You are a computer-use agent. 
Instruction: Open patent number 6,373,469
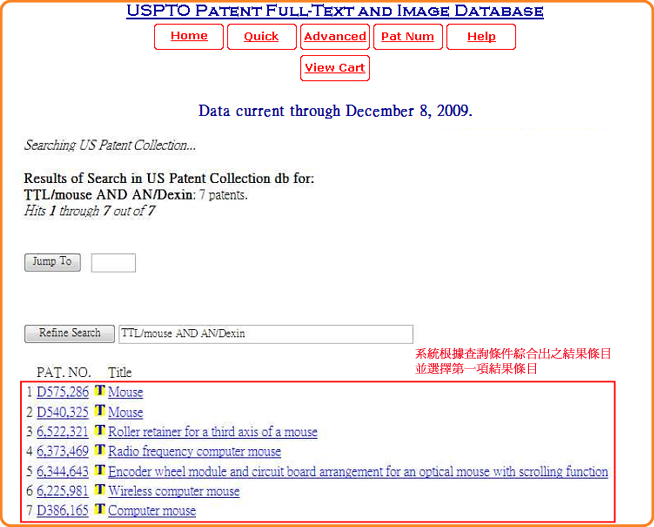coord(63,451)
